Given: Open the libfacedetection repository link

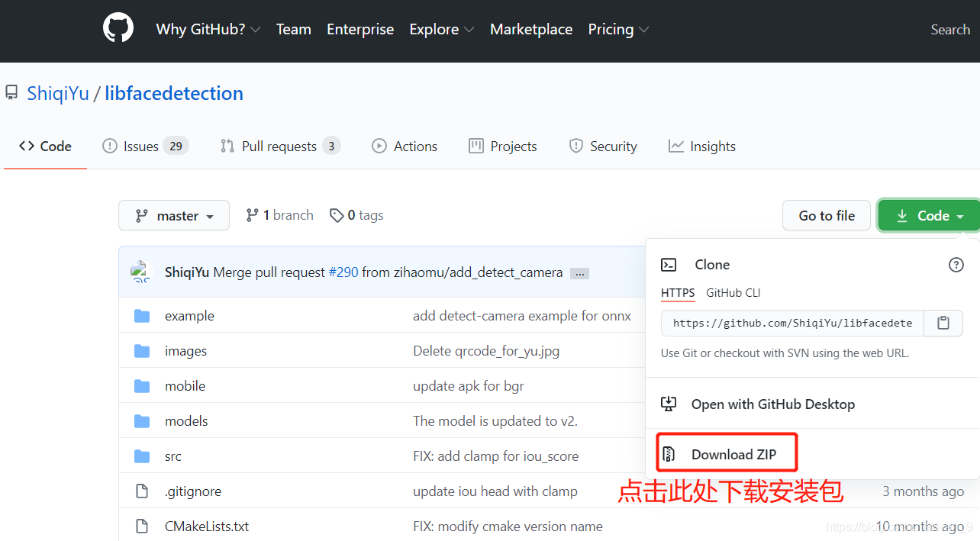Looking at the screenshot, I should 174,93.
